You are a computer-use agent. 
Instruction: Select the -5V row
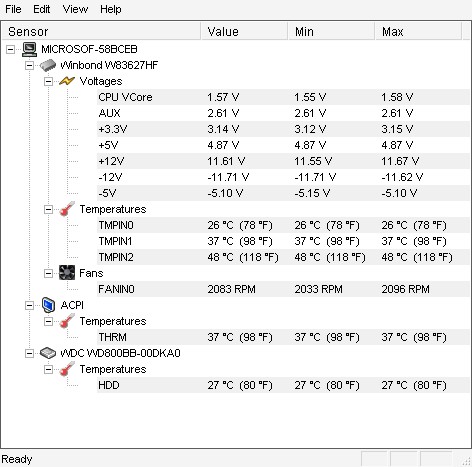(283, 193)
